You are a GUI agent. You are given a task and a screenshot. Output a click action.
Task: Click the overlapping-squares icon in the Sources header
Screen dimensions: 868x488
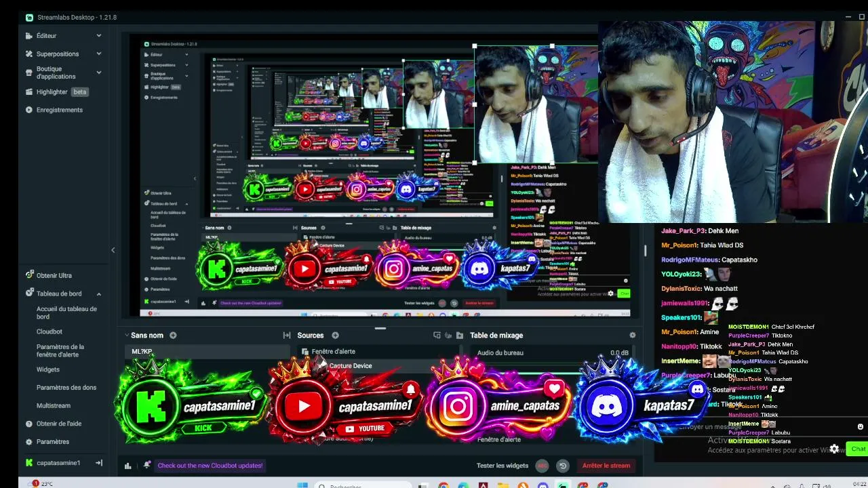[x=437, y=335]
